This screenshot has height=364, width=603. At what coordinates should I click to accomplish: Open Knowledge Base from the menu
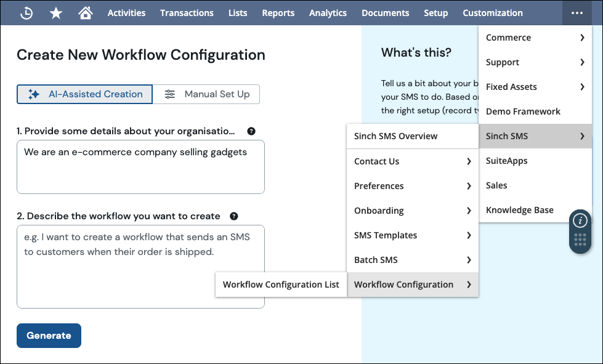coord(519,210)
